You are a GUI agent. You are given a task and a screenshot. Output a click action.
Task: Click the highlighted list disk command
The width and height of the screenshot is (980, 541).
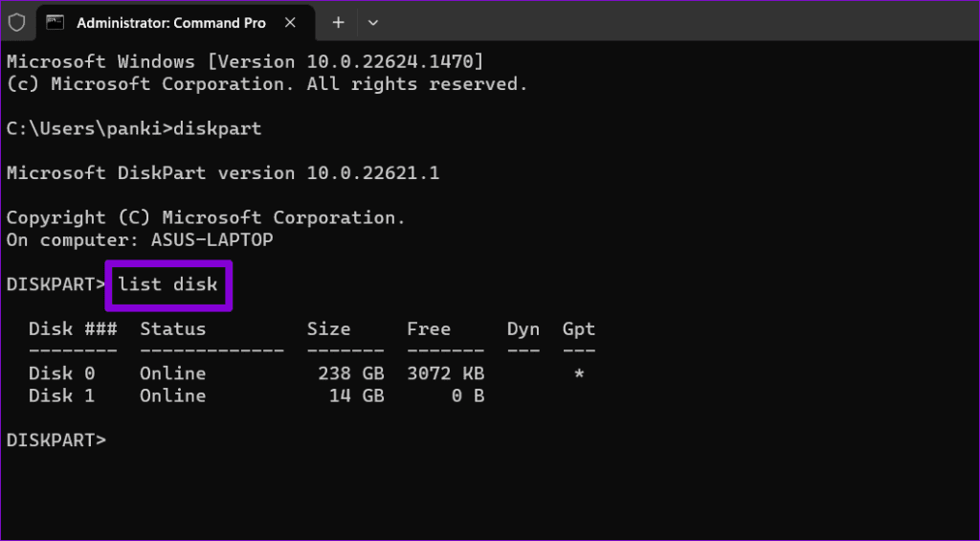[x=168, y=284]
